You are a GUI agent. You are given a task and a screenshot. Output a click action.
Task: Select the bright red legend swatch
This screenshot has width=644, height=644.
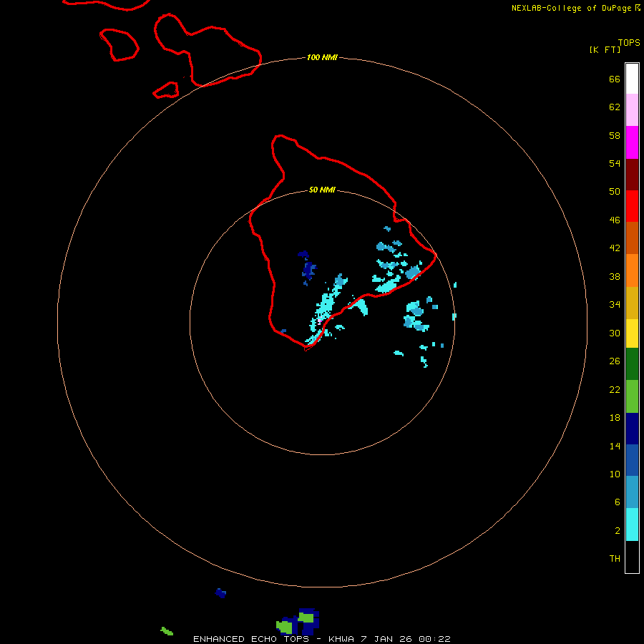tap(632, 206)
